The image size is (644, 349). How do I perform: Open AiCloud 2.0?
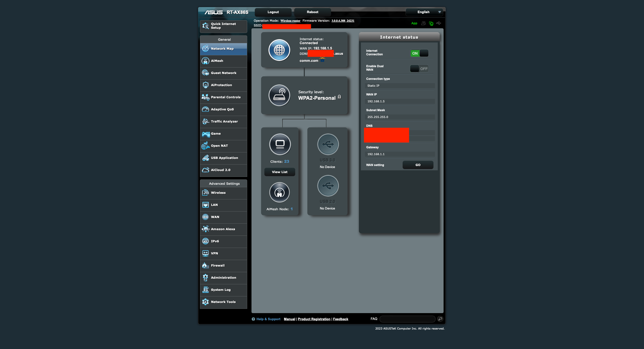(x=220, y=170)
